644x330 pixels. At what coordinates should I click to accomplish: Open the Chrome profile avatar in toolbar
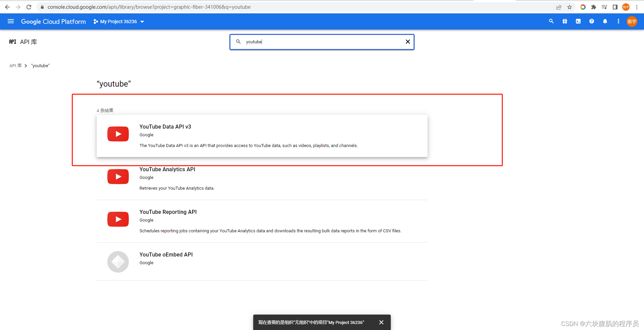(626, 7)
